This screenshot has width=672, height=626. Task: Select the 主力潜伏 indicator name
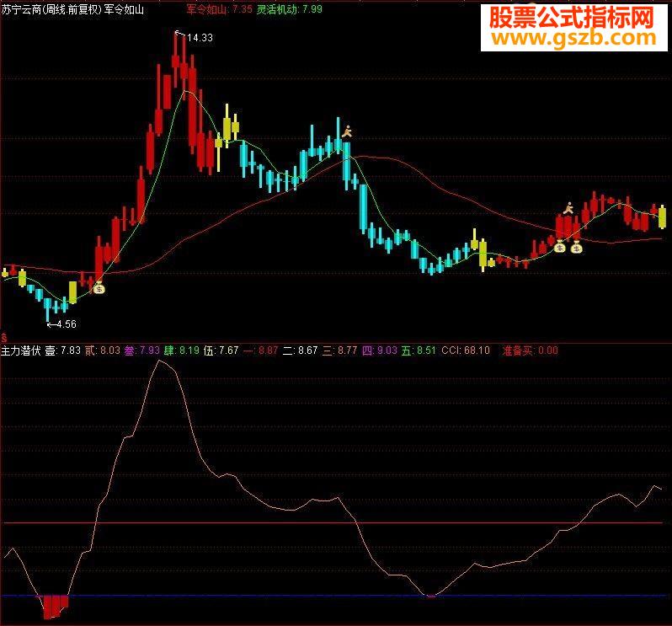click(20, 350)
